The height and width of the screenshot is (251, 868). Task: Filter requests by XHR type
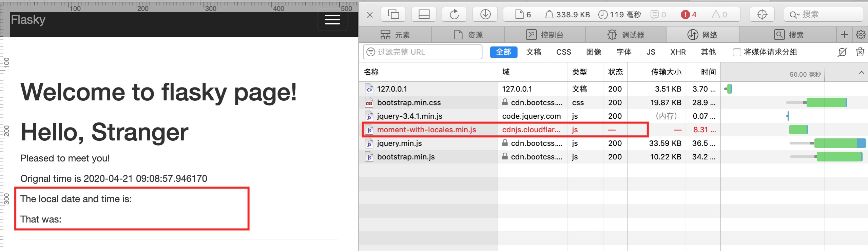coord(678,52)
